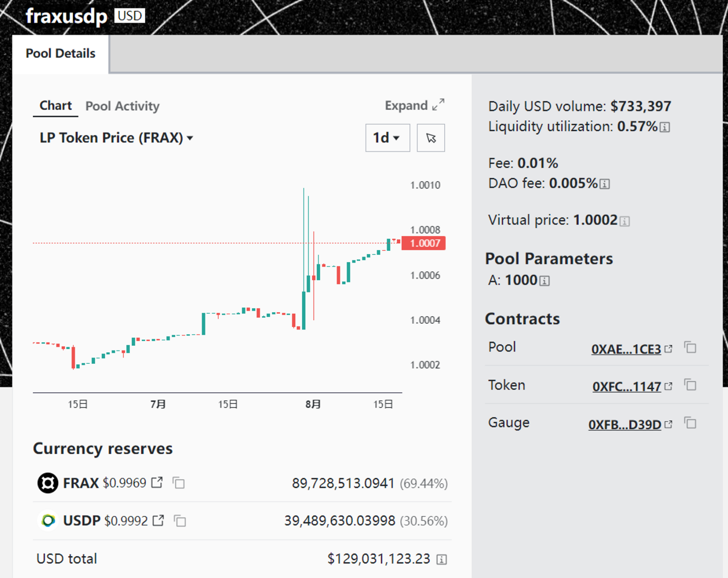
Task: Expand the chart to full view
Action: pyautogui.click(x=415, y=106)
